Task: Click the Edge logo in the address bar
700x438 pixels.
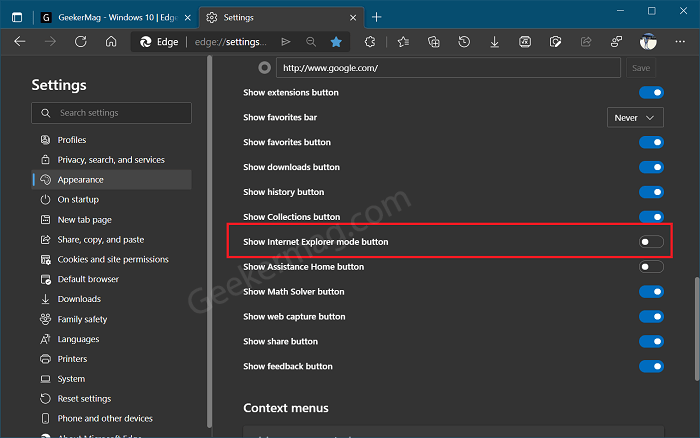Action: coord(146,42)
